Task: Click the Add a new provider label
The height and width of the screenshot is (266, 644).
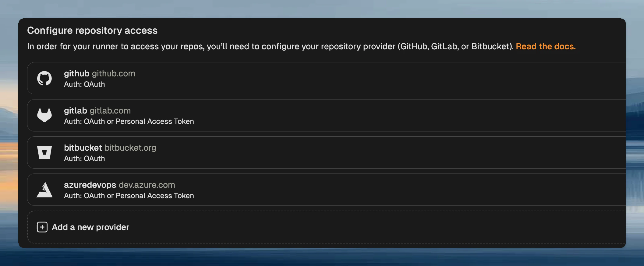Action: click(90, 227)
